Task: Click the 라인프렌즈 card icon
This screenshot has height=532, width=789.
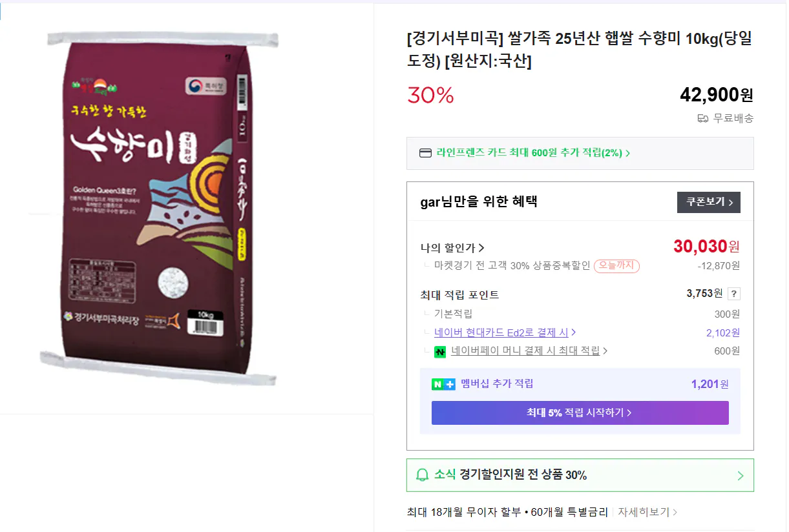Action: 425,153
